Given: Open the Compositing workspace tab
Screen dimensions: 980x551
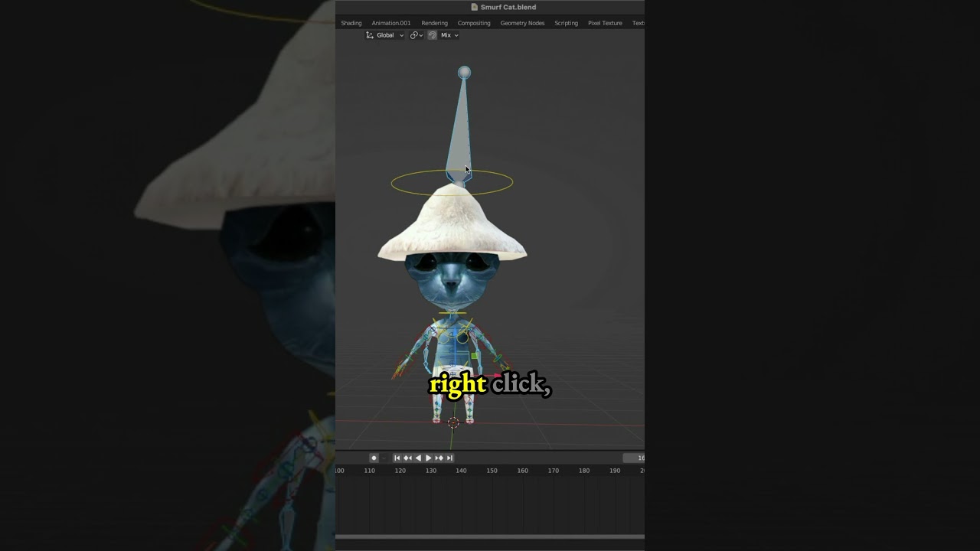Looking at the screenshot, I should coord(474,23).
